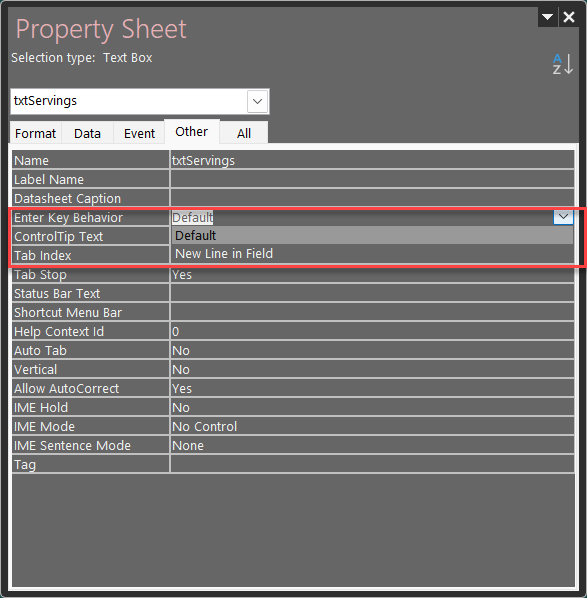587x598 pixels.
Task: Click the empty Tag value field
Action: [372, 465]
